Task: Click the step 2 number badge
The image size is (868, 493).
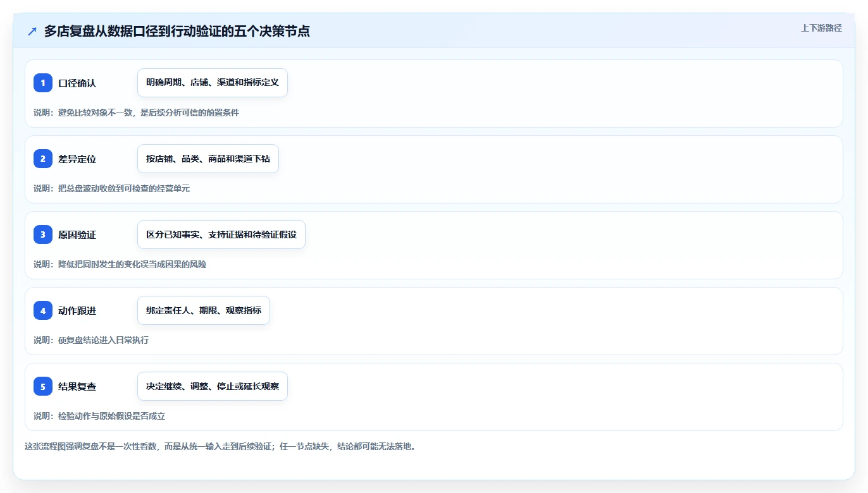Action: [43, 159]
